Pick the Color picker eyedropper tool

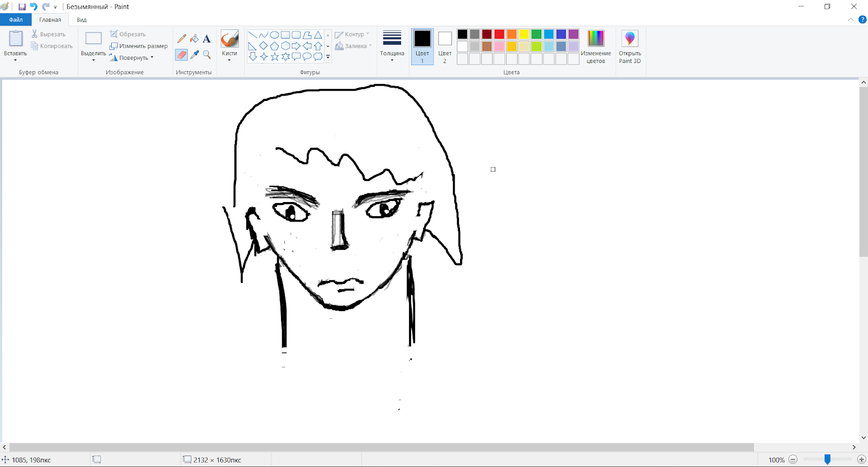(x=194, y=55)
